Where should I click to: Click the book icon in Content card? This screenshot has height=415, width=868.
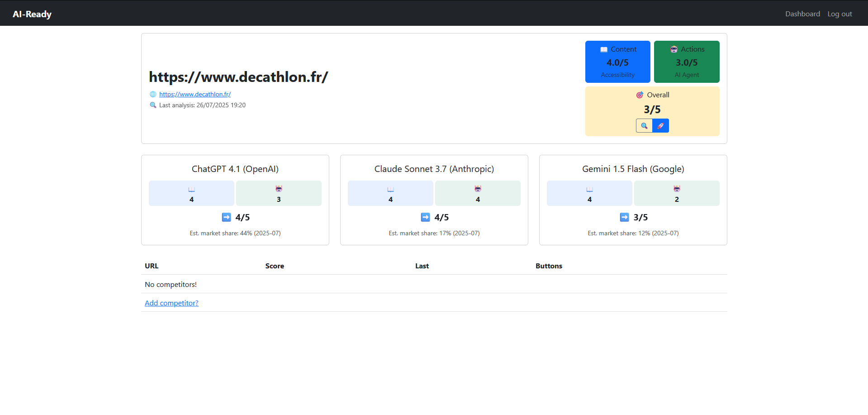tap(604, 49)
